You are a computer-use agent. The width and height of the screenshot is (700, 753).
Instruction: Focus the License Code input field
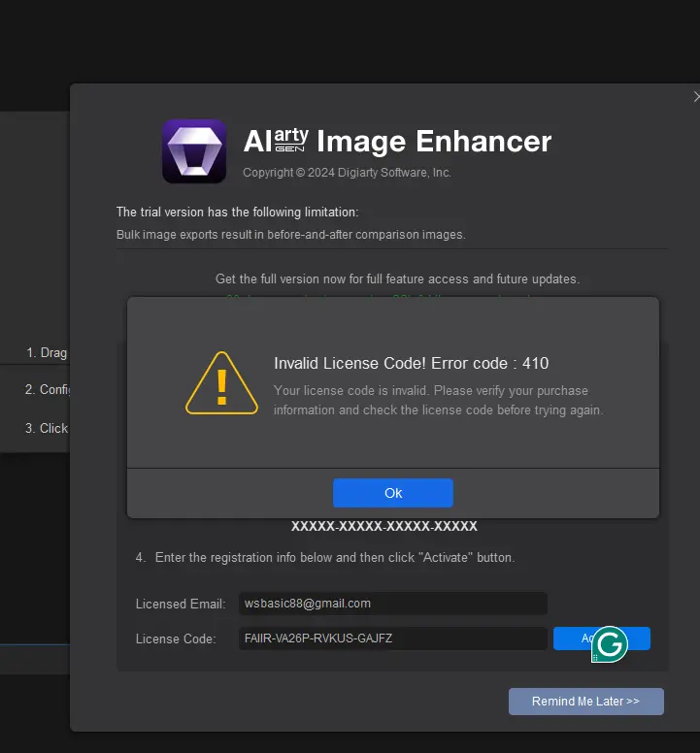392,638
